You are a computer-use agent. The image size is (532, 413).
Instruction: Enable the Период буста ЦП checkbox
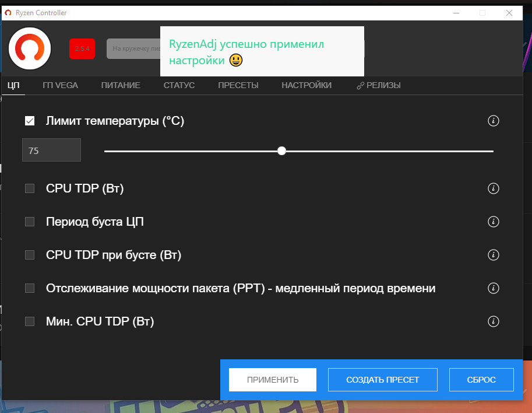point(30,222)
